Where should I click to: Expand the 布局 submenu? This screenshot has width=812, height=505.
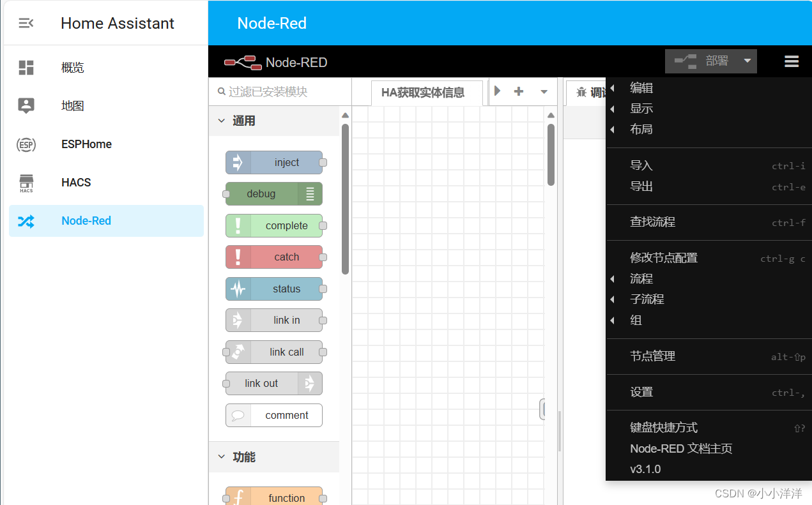click(x=708, y=129)
